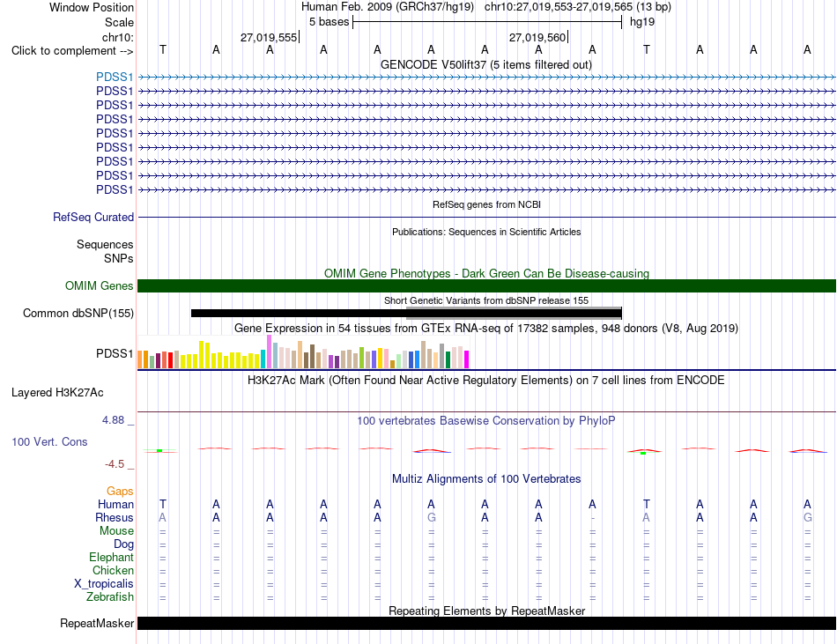This screenshot has height=644, width=837.
Task: Click the Mouse species label
Action: pos(116,531)
